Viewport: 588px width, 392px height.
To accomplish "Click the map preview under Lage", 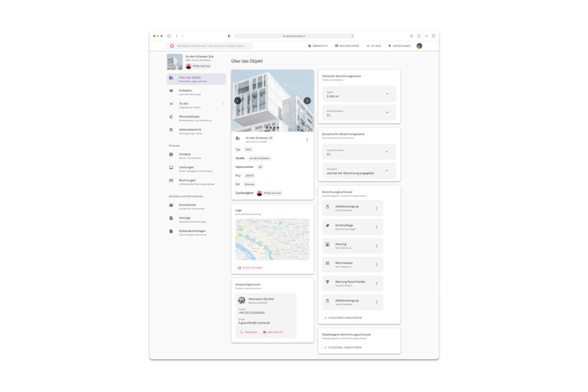I will tap(272, 239).
